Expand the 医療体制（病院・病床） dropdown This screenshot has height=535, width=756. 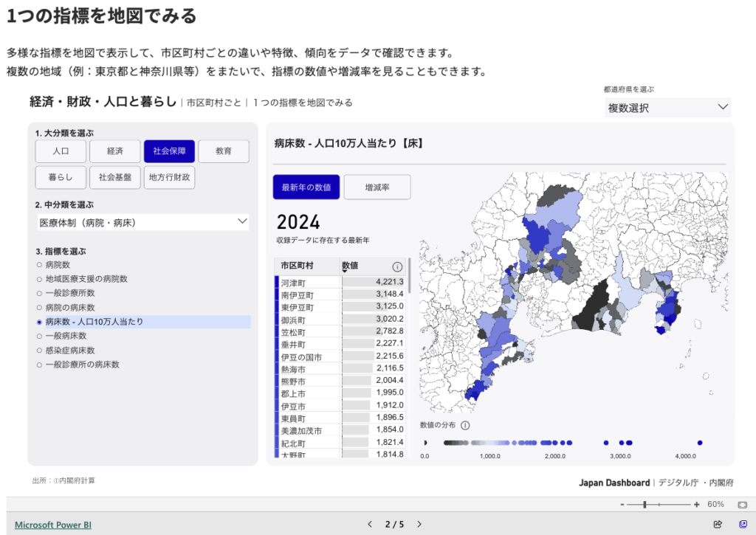pos(142,222)
